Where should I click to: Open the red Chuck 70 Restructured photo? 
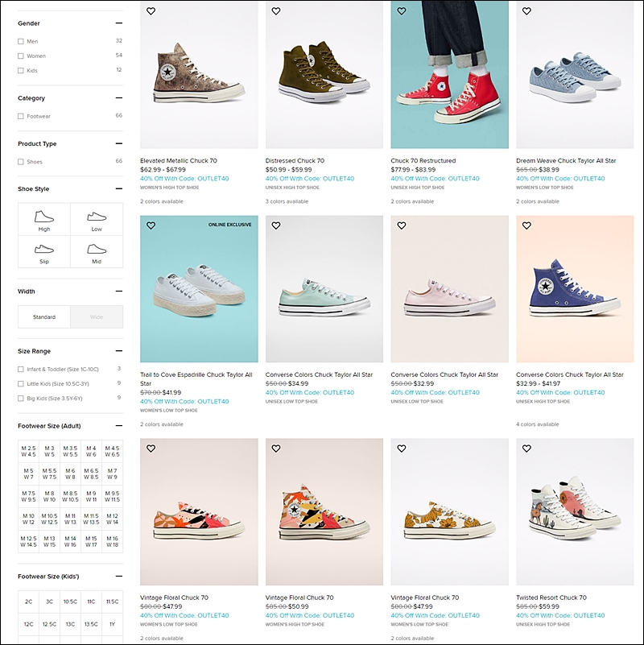(449, 74)
